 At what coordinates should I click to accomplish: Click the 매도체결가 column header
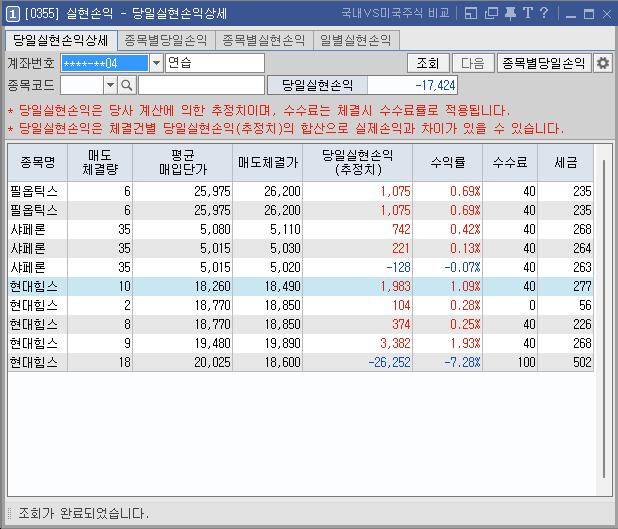(x=268, y=162)
